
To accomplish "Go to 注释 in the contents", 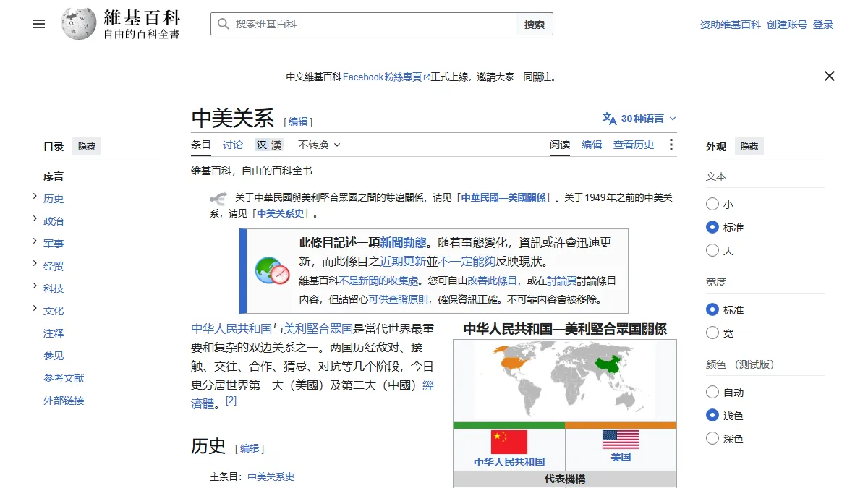I will tap(54, 333).
